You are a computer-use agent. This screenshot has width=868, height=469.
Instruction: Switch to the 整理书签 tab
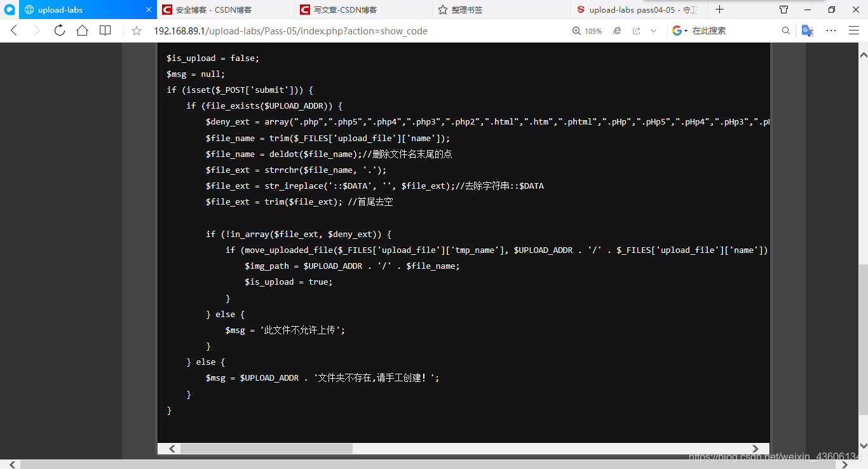pos(502,10)
